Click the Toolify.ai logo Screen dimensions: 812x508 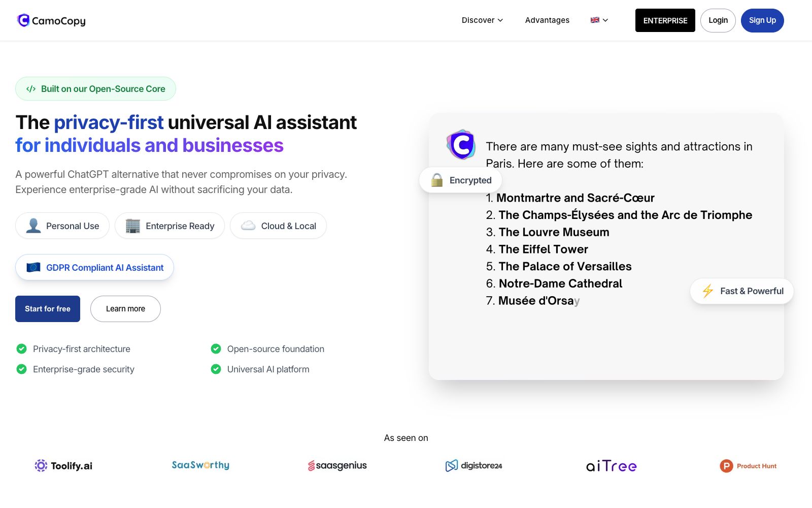click(x=63, y=466)
